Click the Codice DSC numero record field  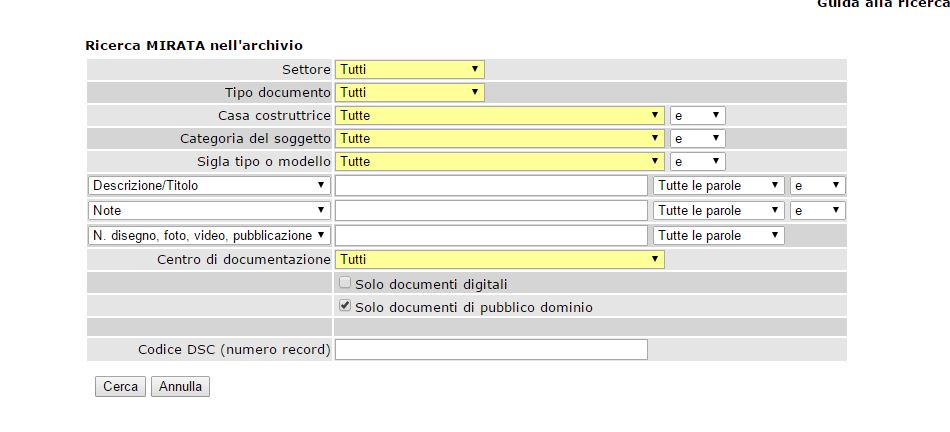(x=491, y=350)
